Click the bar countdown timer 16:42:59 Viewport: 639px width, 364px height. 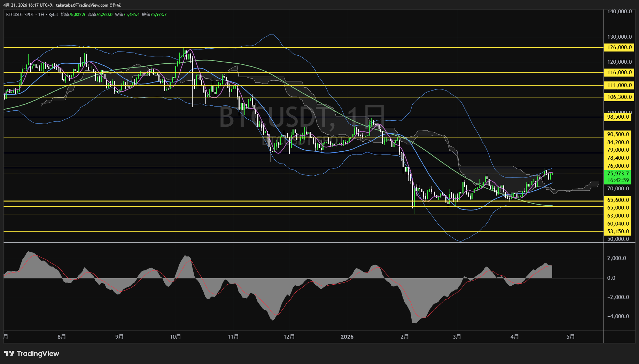coord(618,180)
